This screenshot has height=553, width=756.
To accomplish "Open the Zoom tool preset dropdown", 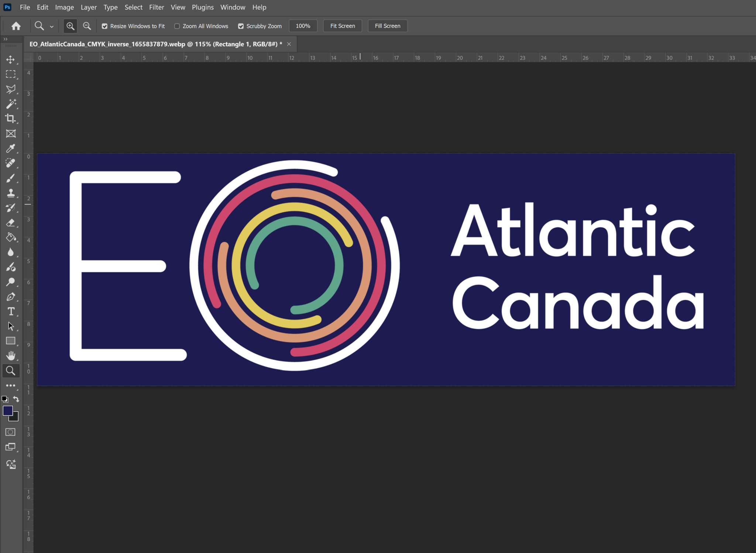I will (51, 26).
